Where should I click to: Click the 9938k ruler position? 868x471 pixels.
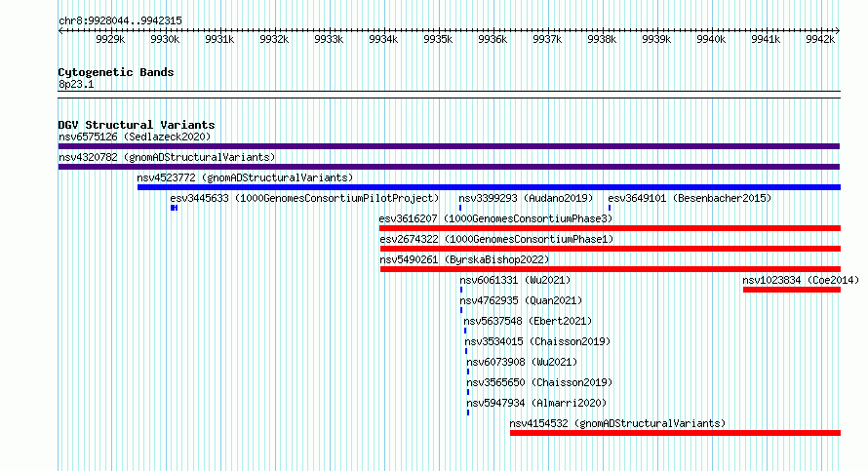(x=602, y=39)
